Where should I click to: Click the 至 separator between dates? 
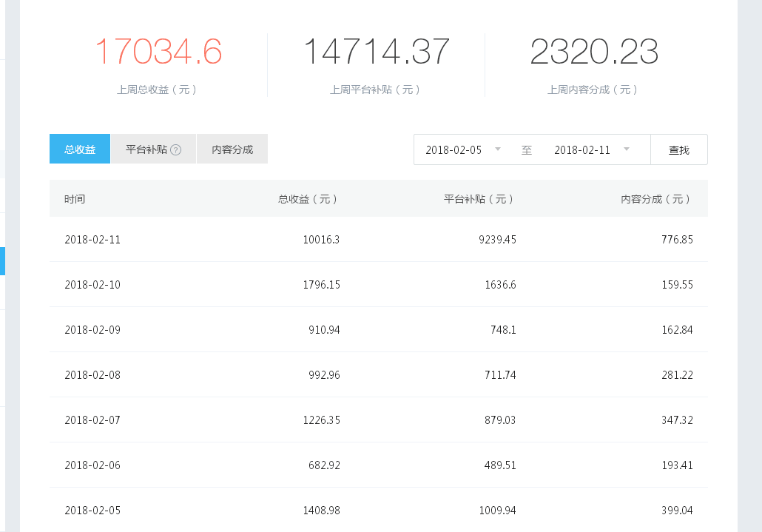(527, 150)
